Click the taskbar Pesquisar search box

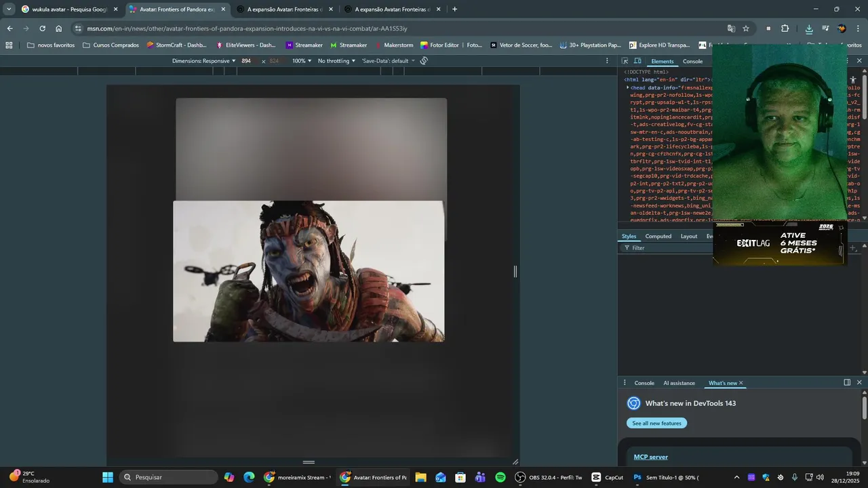[169, 477]
